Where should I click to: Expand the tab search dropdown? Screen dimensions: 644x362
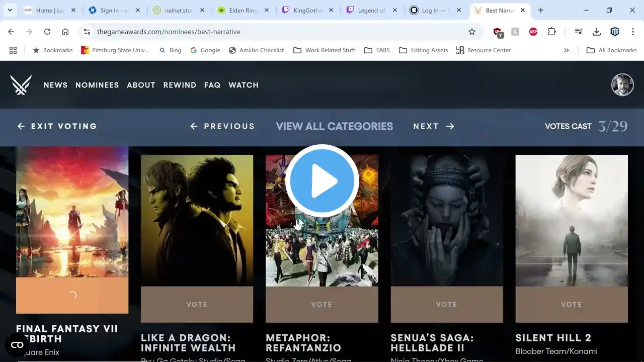pyautogui.click(x=10, y=10)
